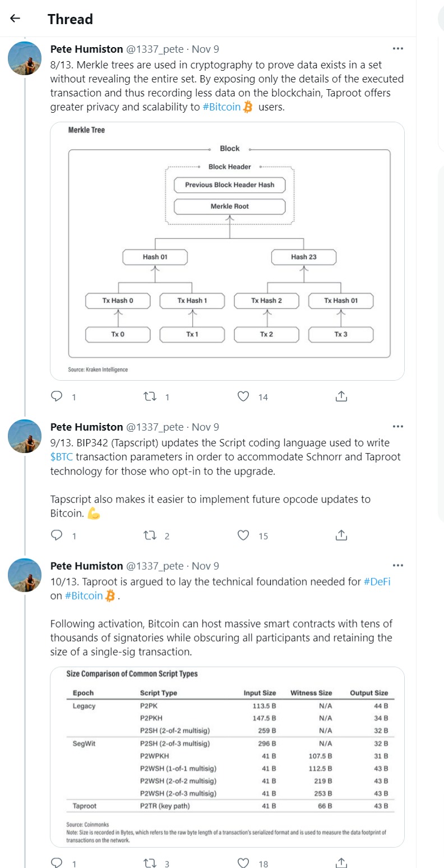Like the 10/13 Taproot DeFi tweet
This screenshot has width=444, height=868.
click(243, 863)
